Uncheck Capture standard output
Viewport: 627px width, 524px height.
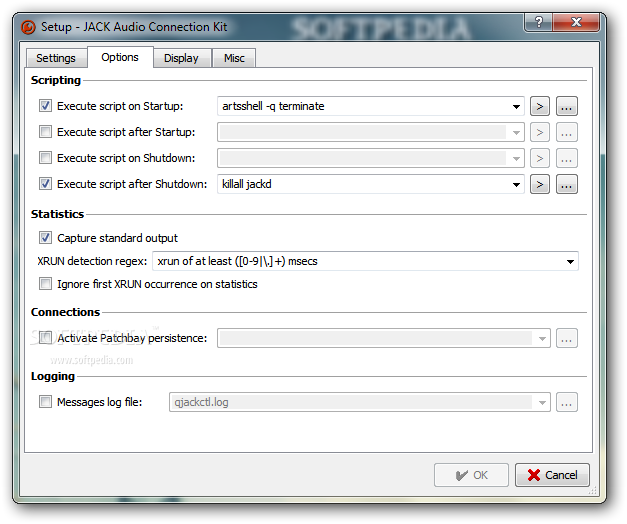tap(45, 238)
